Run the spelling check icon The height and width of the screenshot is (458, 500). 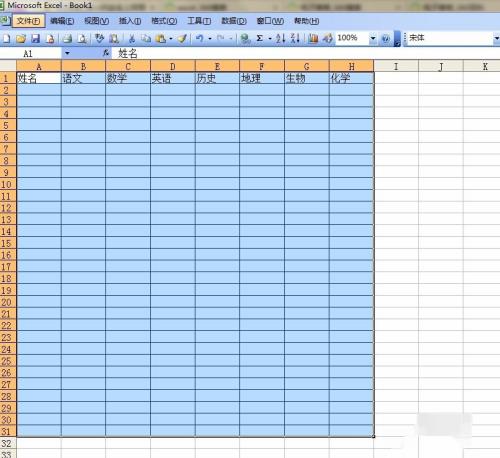pyautogui.click(x=99, y=39)
